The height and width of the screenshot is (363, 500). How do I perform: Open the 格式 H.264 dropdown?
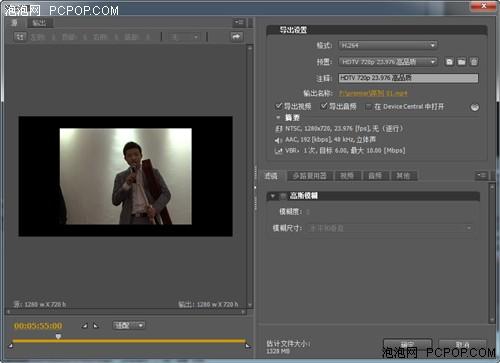coord(388,45)
